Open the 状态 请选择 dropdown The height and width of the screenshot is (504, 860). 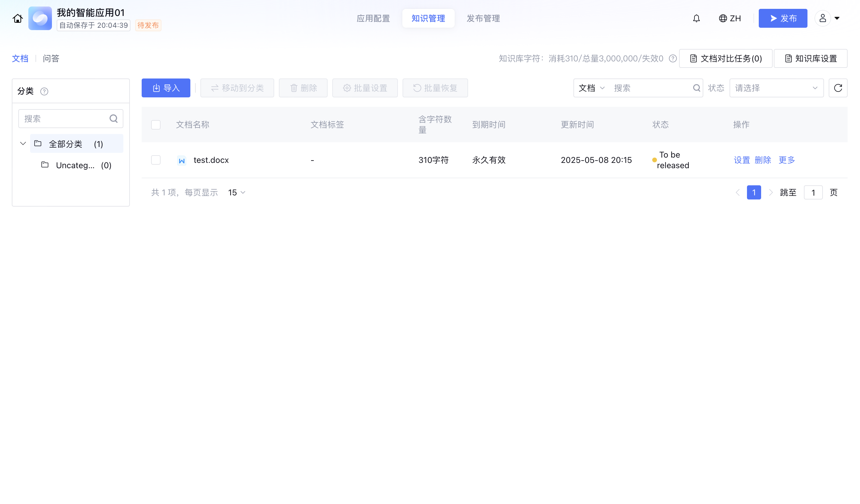tap(776, 88)
